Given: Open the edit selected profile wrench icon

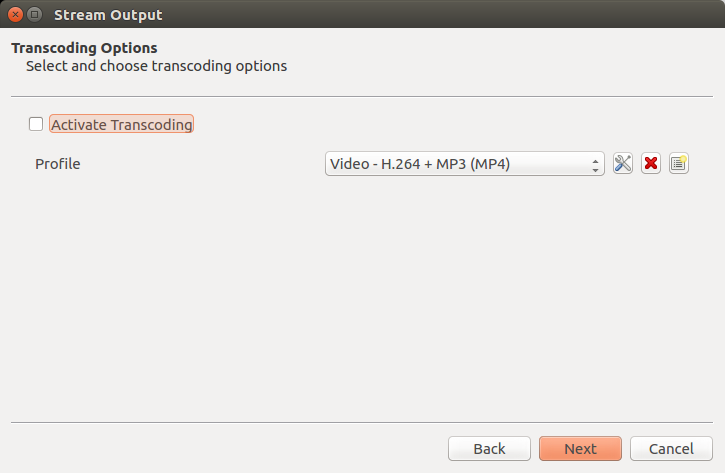Looking at the screenshot, I should click(623, 163).
